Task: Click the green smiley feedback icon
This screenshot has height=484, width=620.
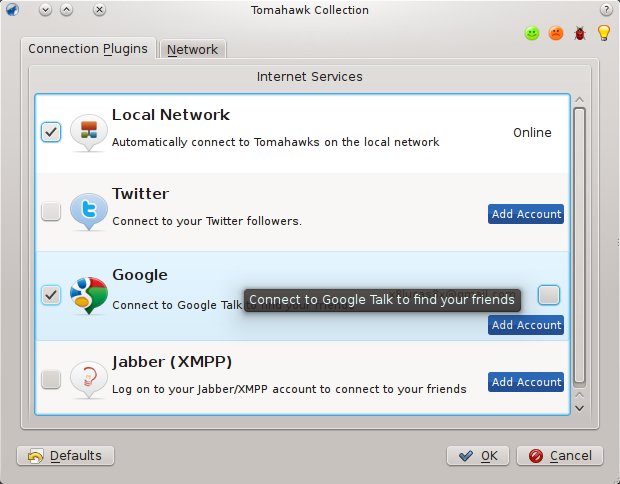Action: pyautogui.click(x=532, y=33)
